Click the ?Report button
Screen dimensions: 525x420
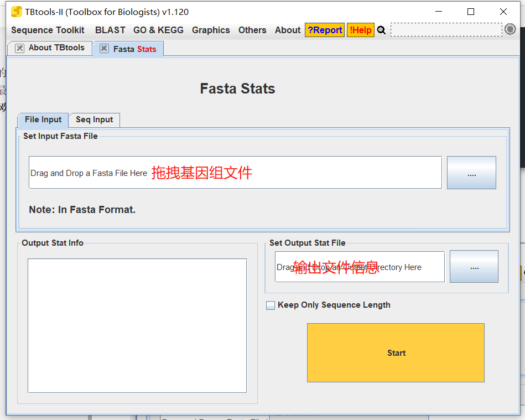pos(325,30)
